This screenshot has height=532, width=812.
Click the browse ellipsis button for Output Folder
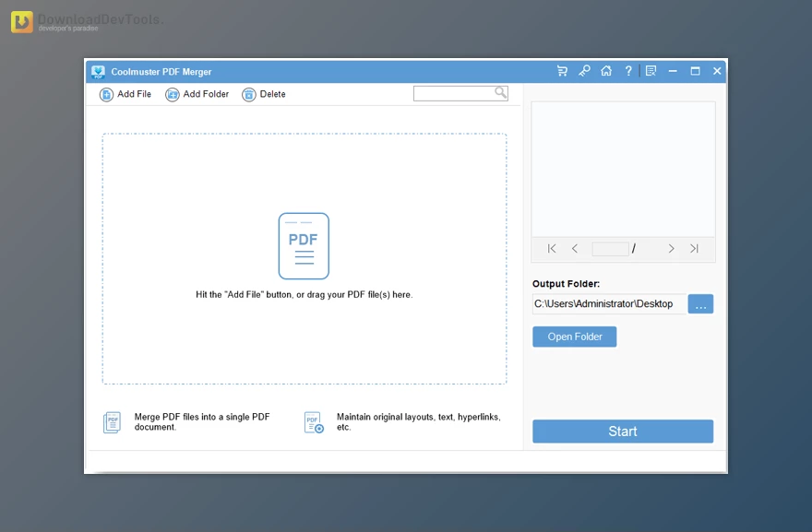click(700, 303)
